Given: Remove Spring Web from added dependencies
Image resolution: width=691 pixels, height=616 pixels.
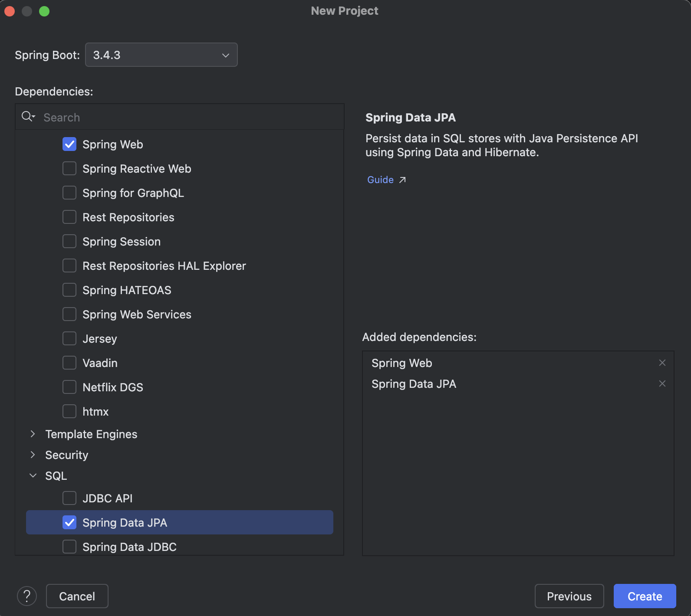Looking at the screenshot, I should click(662, 363).
